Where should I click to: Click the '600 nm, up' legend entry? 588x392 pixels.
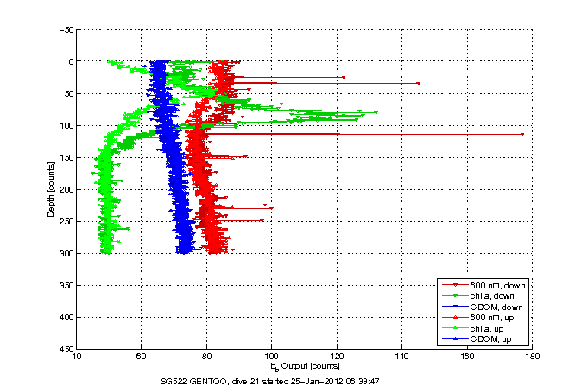pos(478,318)
